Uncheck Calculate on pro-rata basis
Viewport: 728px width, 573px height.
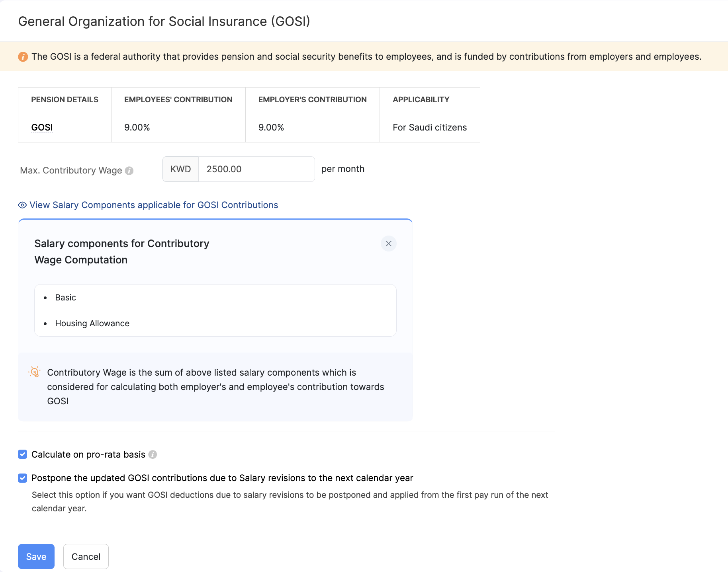click(x=22, y=454)
